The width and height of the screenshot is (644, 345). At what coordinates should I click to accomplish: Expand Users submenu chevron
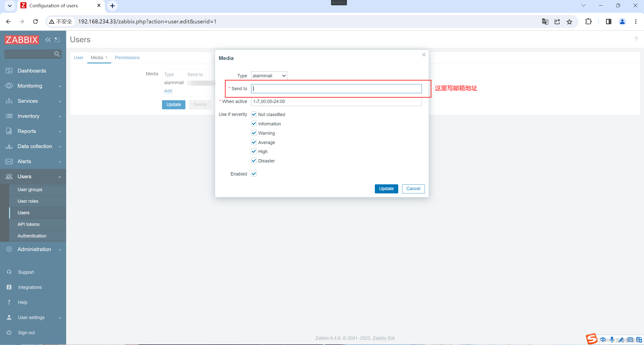point(60,177)
